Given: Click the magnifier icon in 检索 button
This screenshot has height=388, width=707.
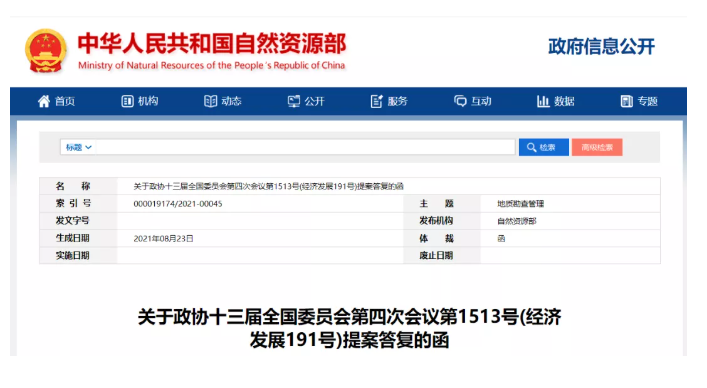Looking at the screenshot, I should pos(531,147).
